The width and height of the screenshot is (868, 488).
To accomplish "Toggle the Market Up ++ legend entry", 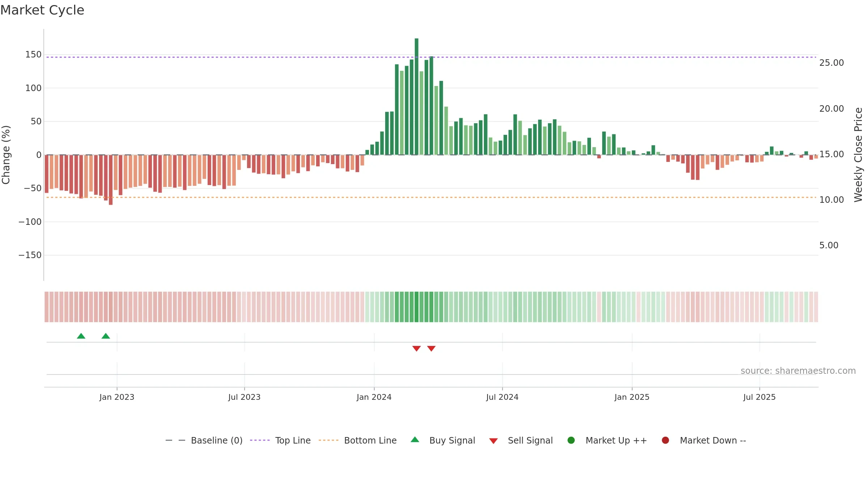I will pos(607,440).
